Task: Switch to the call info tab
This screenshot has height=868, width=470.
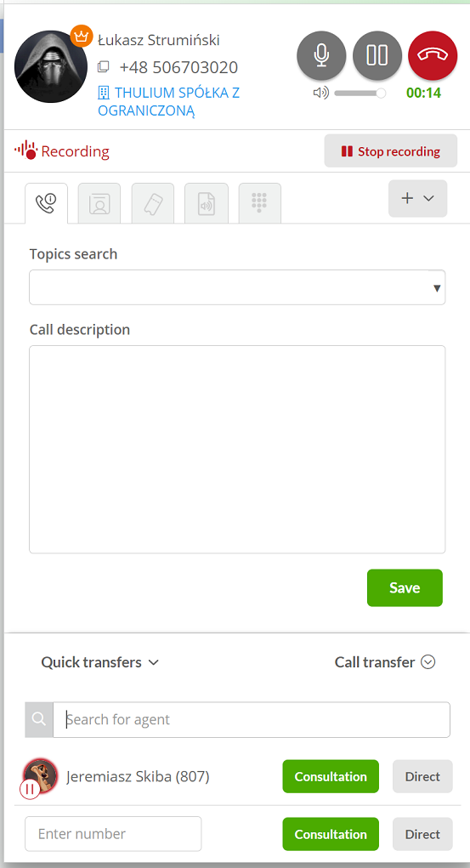Action: coord(47,203)
